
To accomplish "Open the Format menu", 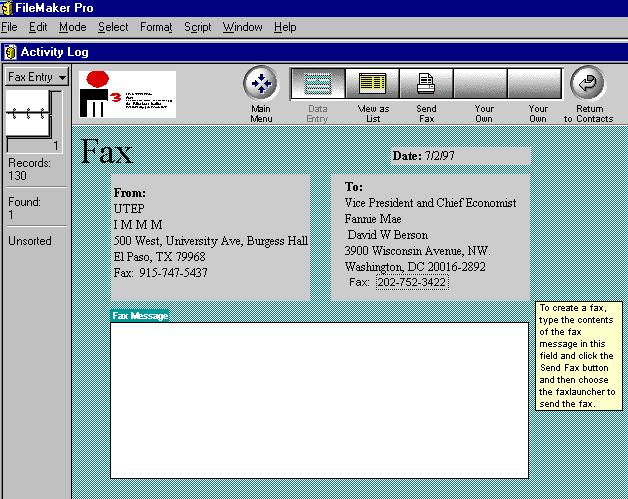I will (156, 27).
